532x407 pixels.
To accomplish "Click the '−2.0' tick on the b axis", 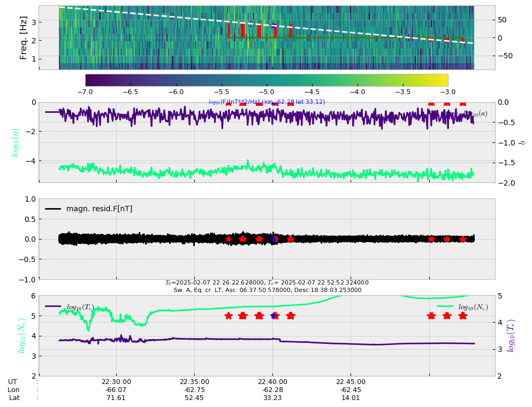I will pos(506,183).
